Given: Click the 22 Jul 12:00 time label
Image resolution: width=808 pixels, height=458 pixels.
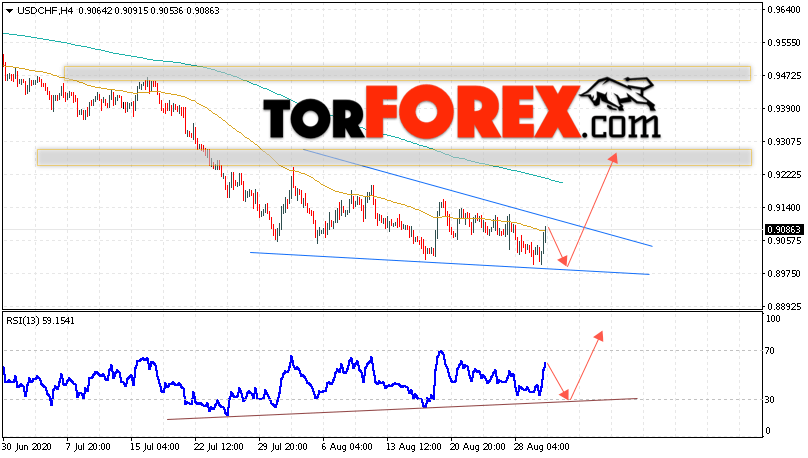Looking at the screenshot, I should pyautogui.click(x=218, y=447).
